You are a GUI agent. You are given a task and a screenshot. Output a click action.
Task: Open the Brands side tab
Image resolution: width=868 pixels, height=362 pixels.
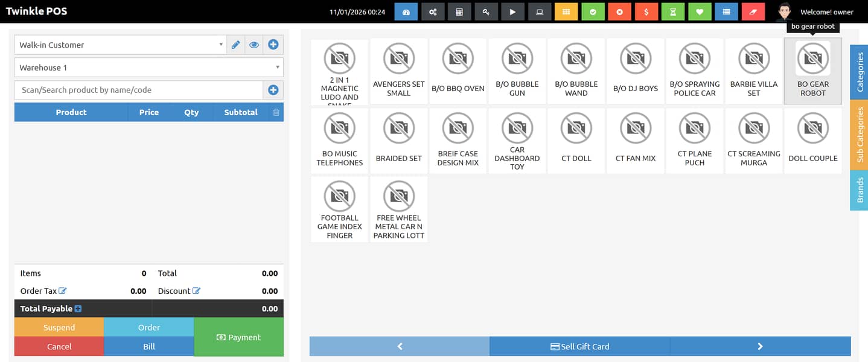860,190
